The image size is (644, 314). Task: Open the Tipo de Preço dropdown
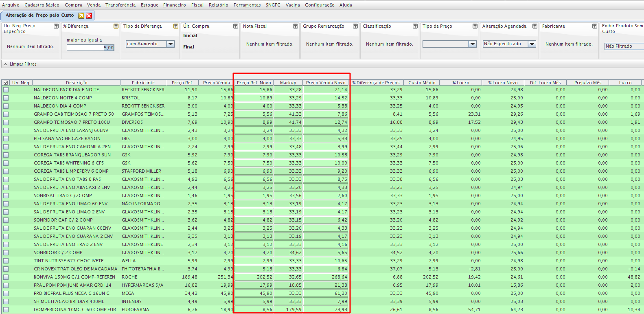point(472,44)
